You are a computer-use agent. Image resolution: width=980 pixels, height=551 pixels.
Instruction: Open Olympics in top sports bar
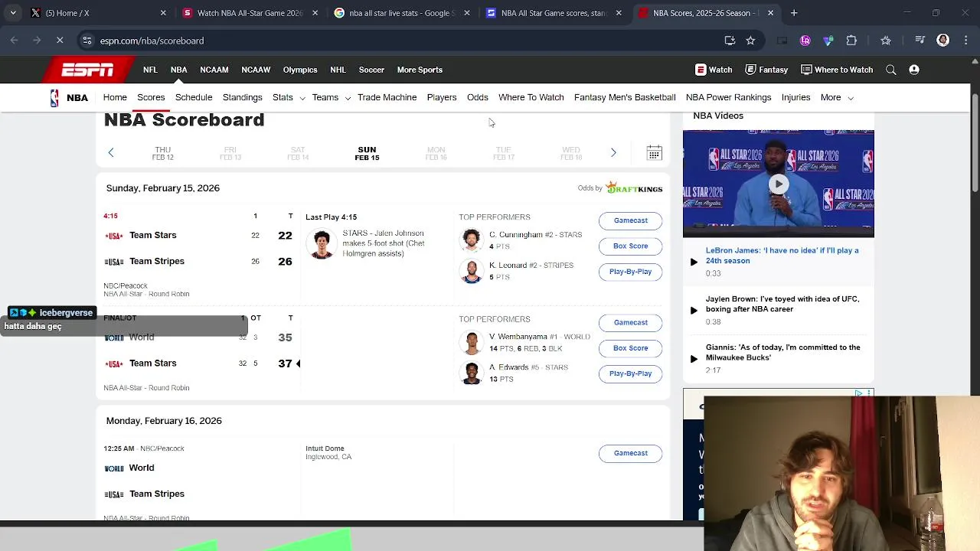pyautogui.click(x=300, y=70)
